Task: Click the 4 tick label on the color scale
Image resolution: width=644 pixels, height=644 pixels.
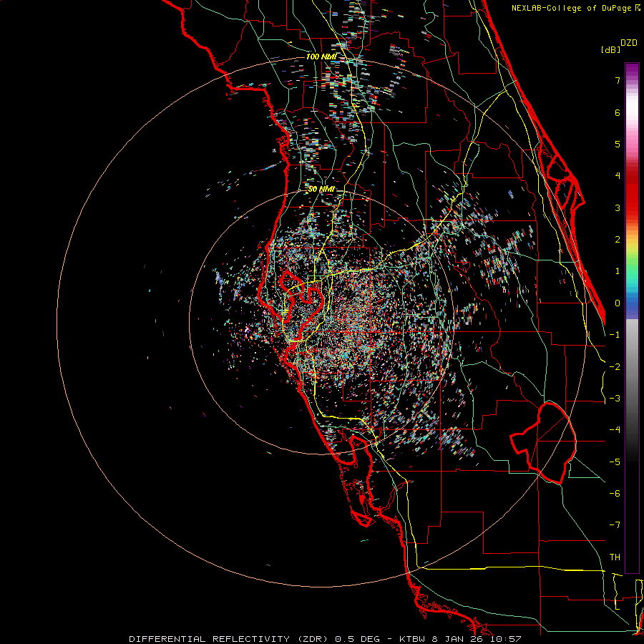Action: pos(618,176)
